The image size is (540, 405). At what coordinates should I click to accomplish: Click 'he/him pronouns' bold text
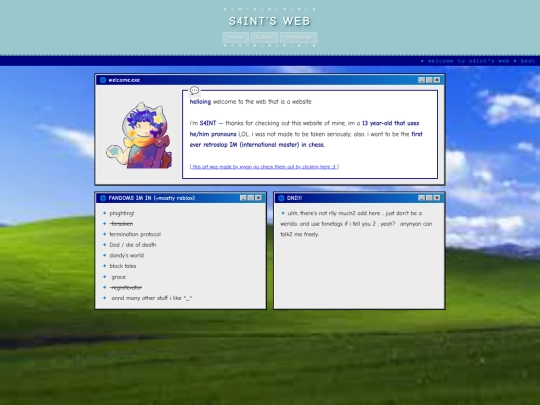[x=213, y=134]
